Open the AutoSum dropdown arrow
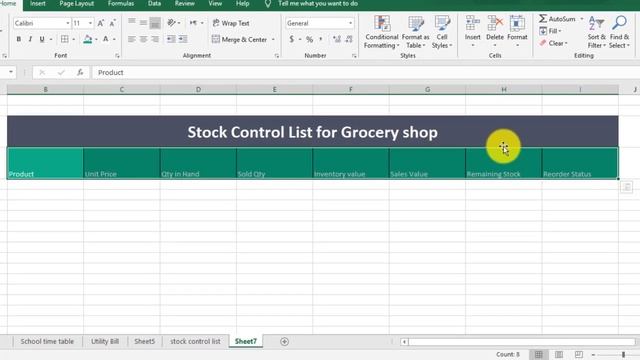640x360 pixels. pyautogui.click(x=582, y=19)
